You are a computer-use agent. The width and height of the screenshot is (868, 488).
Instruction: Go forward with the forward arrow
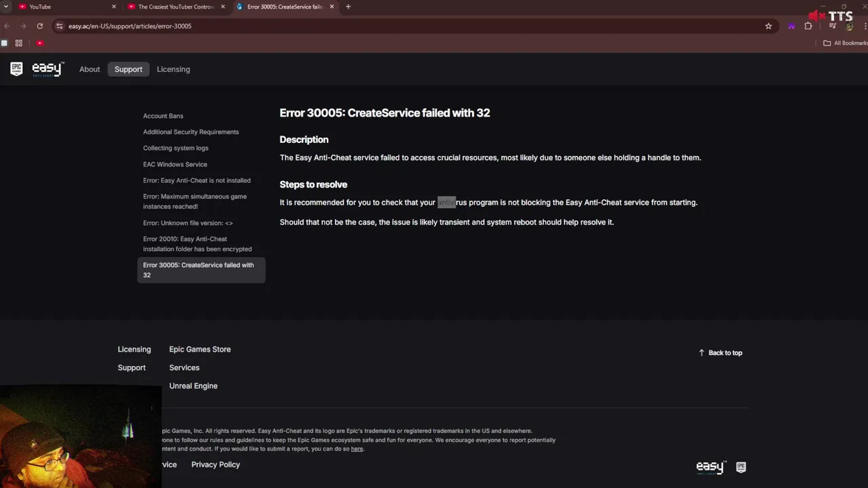pos(23,26)
